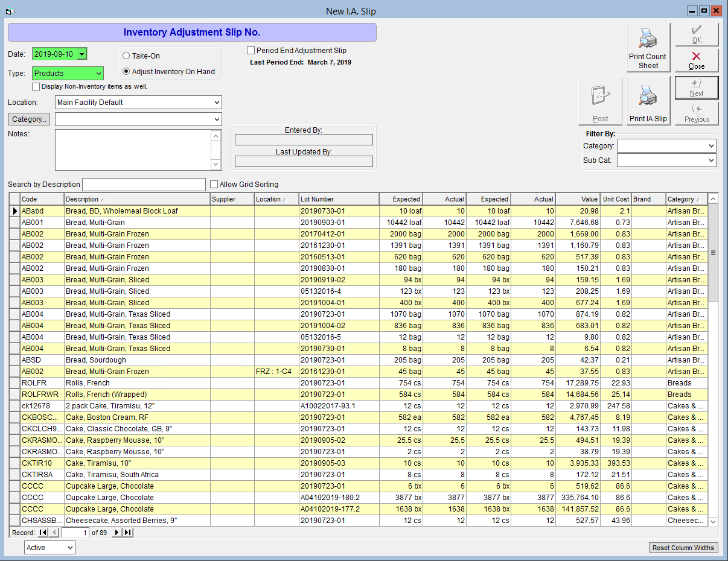The width and height of the screenshot is (728, 561).
Task: Expand the Category dropdown beside Category button
Action: coord(217,119)
